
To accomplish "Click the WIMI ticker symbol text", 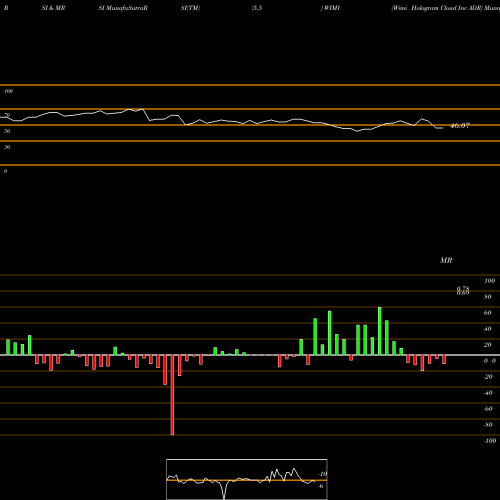I will 332,8.
